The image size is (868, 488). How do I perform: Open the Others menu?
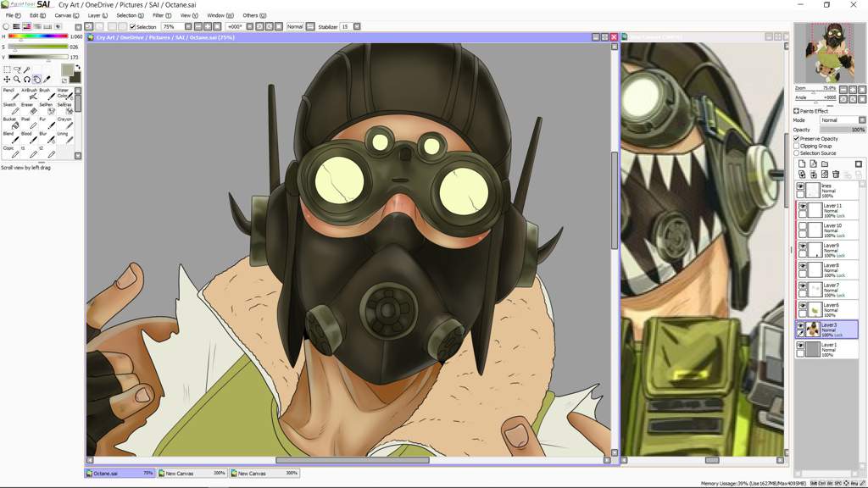tap(254, 15)
